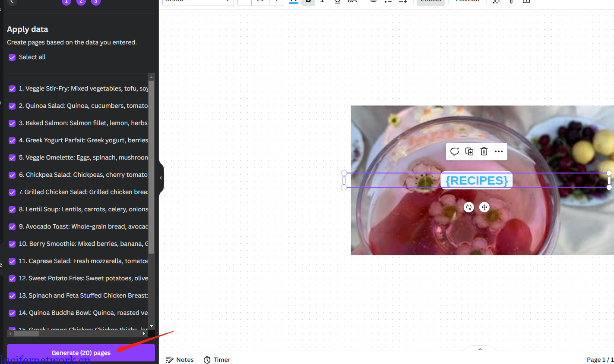Viewport: 614px width, 364px height.
Task: Click the Avocado Toast list entry text
Action: point(83,226)
